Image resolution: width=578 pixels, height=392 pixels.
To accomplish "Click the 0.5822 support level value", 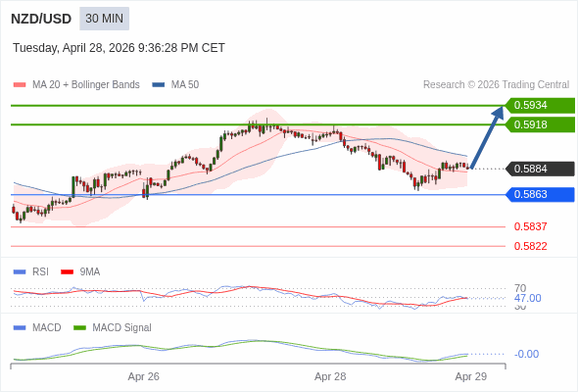I will point(530,246).
